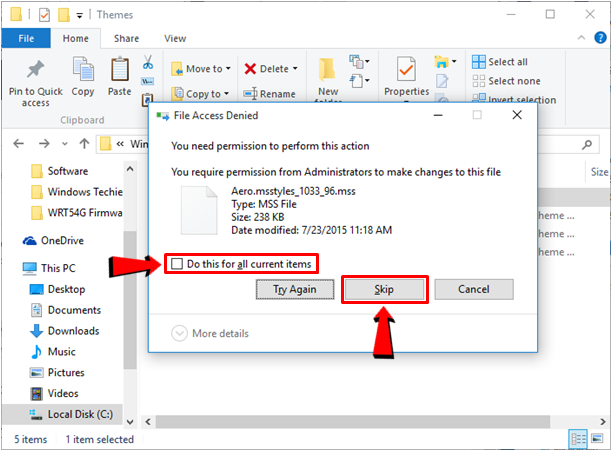This screenshot has height=451, width=612.
Task: Open the Delete dropdown arrow
Action: 295,69
